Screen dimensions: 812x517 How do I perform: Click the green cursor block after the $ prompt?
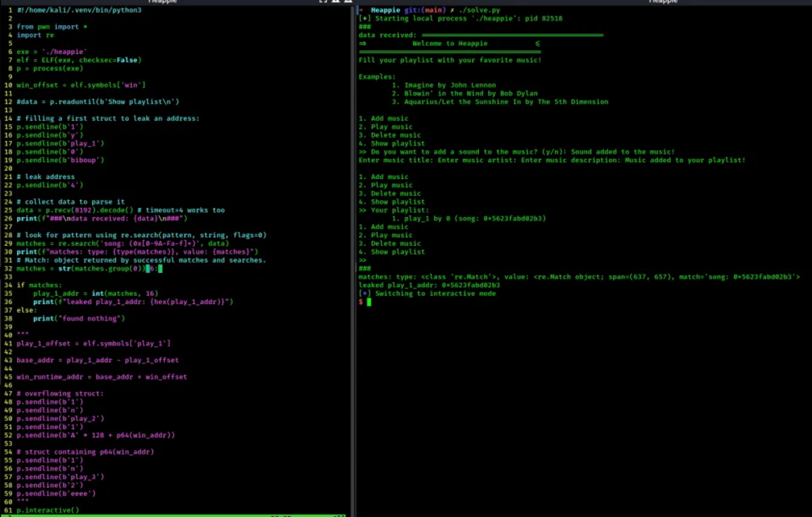coord(369,302)
